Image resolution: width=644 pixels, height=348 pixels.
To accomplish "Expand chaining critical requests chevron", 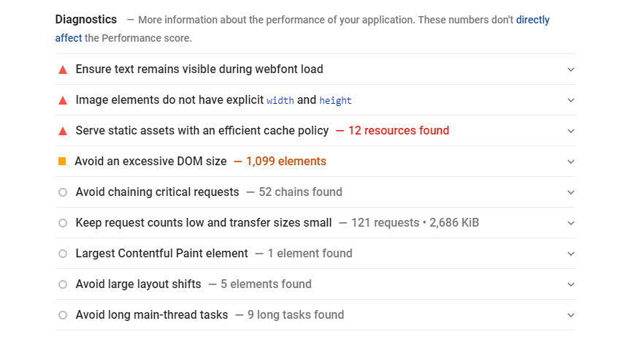I will [x=571, y=192].
